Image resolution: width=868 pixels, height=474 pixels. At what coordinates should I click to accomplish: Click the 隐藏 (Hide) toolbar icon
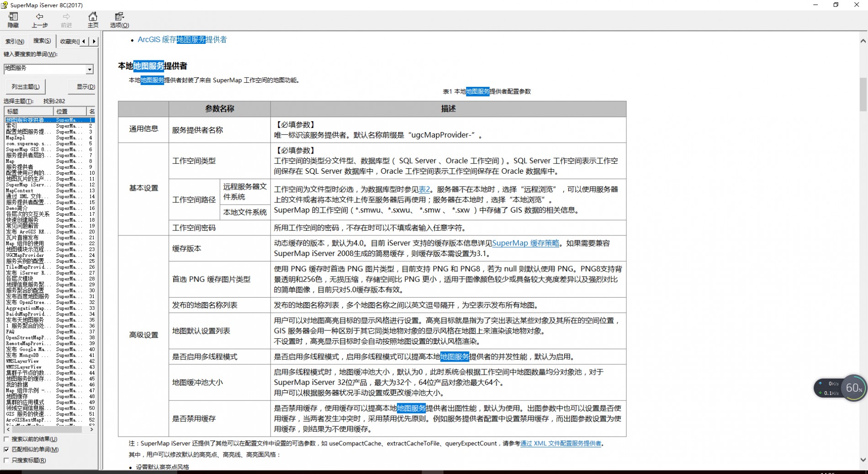tap(13, 20)
